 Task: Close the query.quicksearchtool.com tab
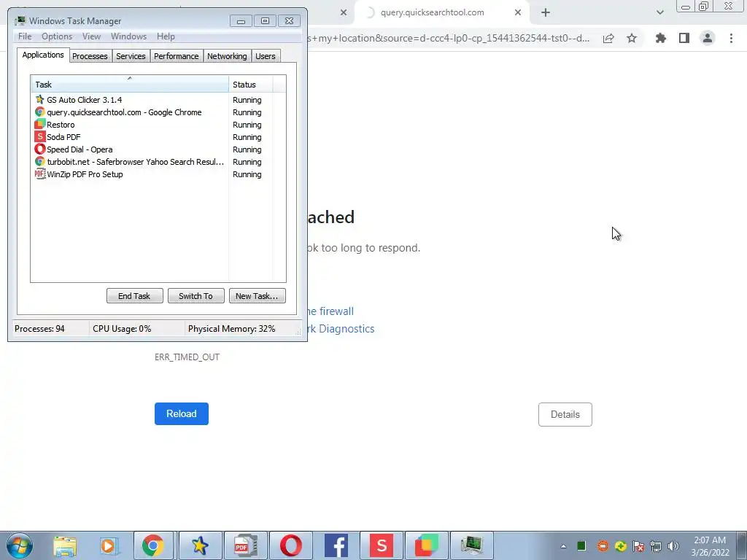[x=518, y=13]
